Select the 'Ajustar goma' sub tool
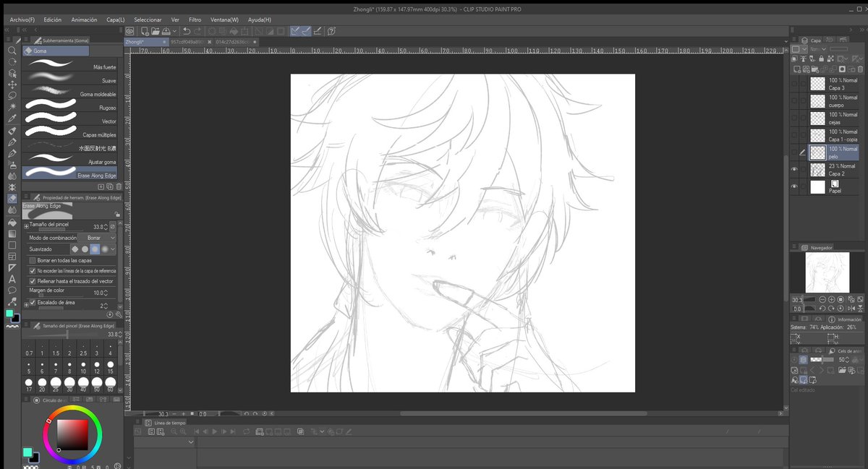The image size is (868, 469). (x=70, y=160)
